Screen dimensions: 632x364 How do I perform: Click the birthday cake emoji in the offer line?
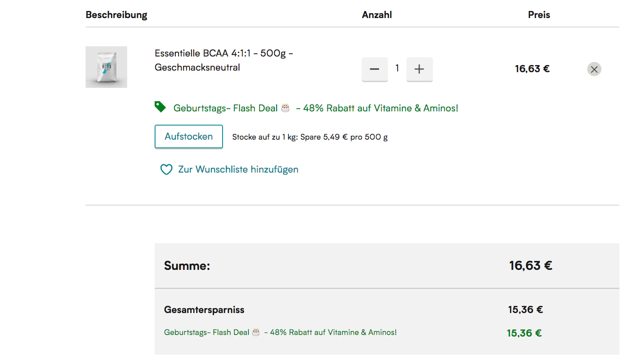285,107
